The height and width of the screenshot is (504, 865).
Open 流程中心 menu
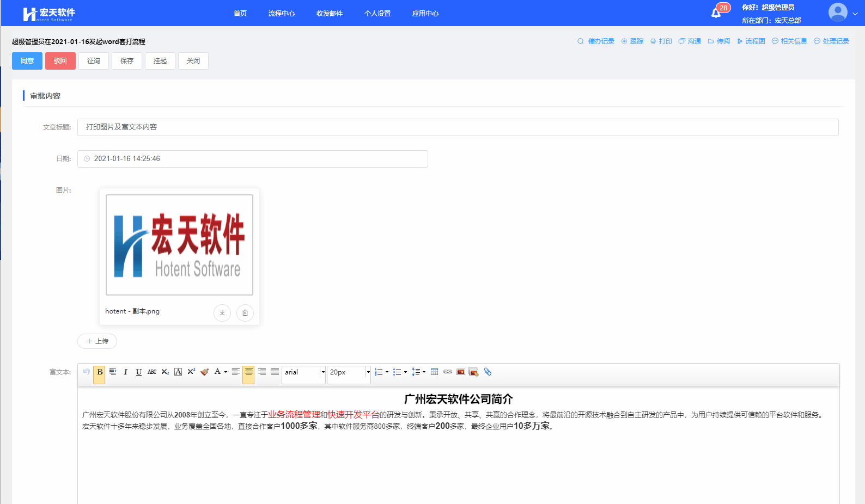click(282, 14)
